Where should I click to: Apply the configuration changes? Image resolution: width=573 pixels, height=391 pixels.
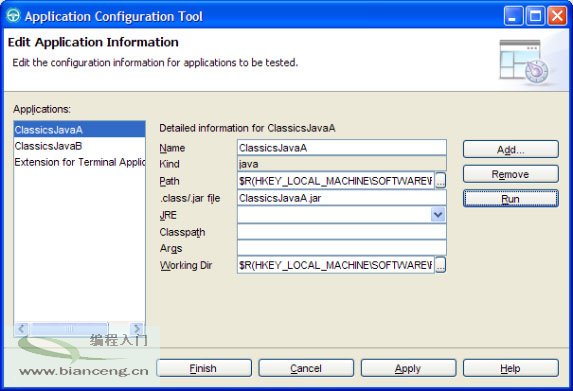click(408, 368)
